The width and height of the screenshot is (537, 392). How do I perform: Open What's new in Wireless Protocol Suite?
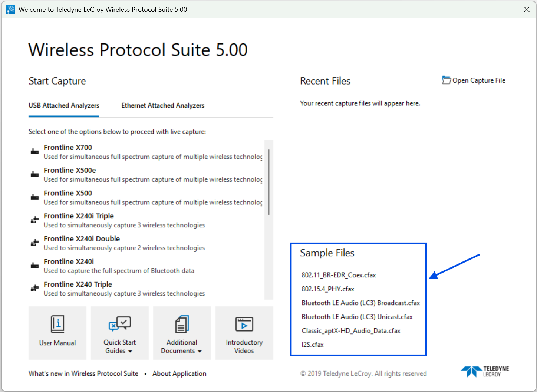point(83,373)
